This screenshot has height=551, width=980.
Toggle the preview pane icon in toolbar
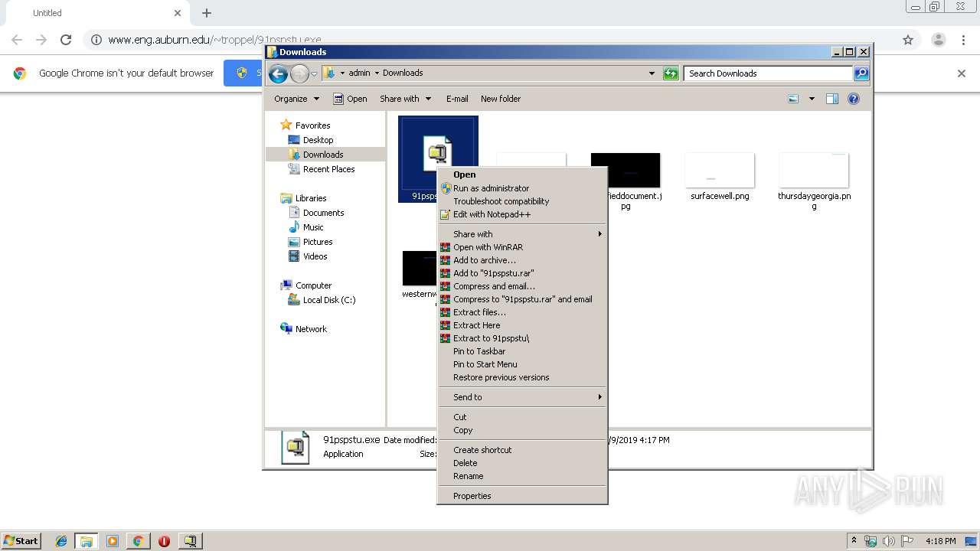tap(832, 99)
